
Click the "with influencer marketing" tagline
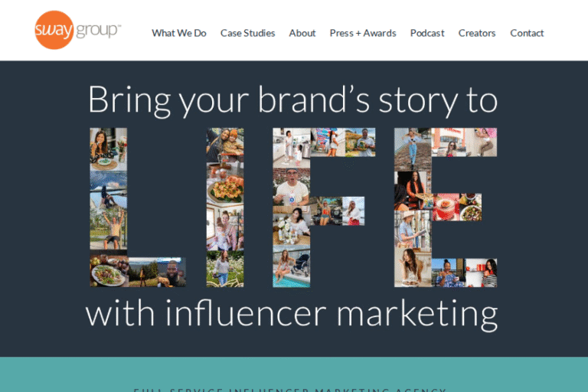292,313
